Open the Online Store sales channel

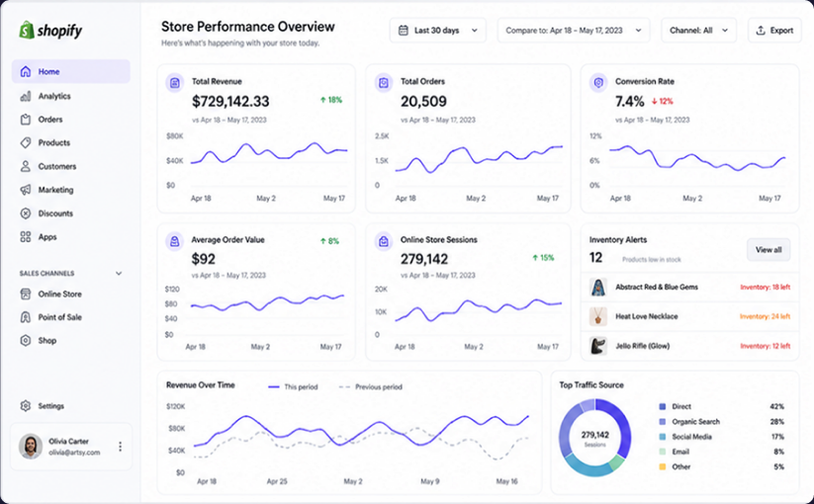click(x=70, y=294)
